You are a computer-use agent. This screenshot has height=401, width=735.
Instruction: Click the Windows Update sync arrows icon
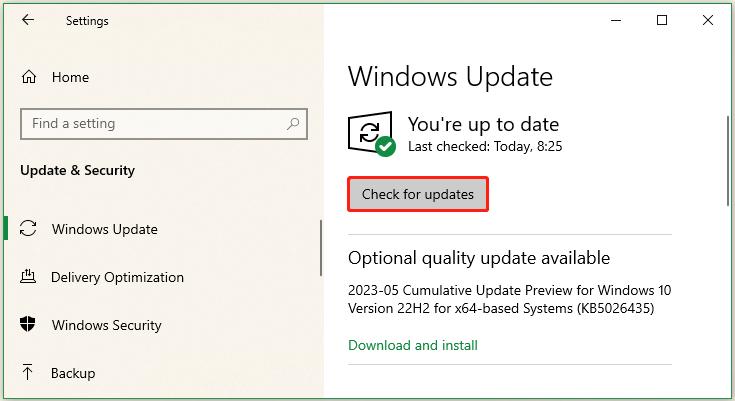pos(28,229)
